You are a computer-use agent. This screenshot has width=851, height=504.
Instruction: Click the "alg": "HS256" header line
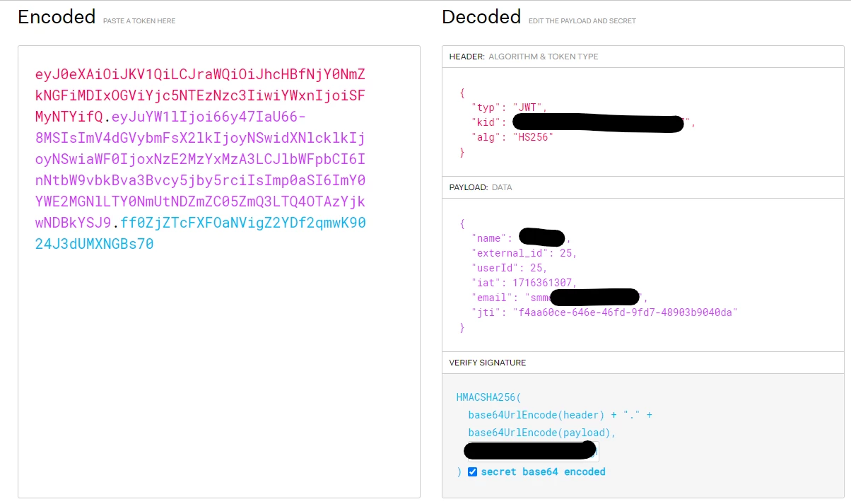click(x=512, y=137)
